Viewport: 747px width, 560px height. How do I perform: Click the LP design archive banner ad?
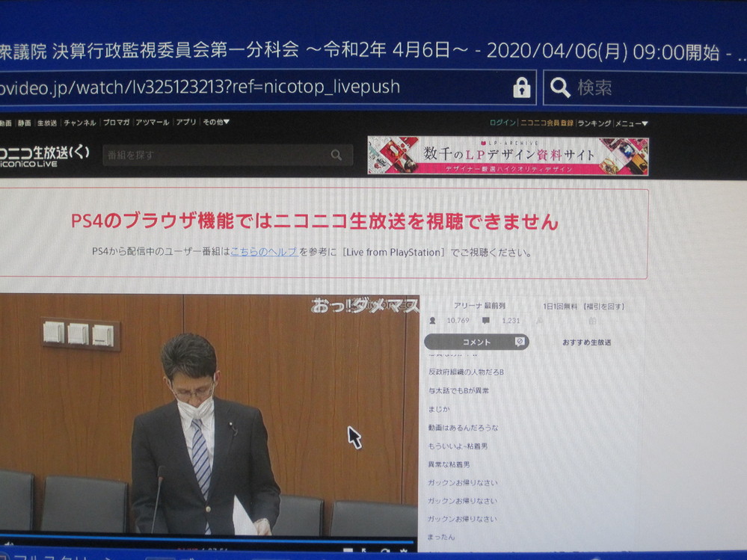click(x=508, y=156)
